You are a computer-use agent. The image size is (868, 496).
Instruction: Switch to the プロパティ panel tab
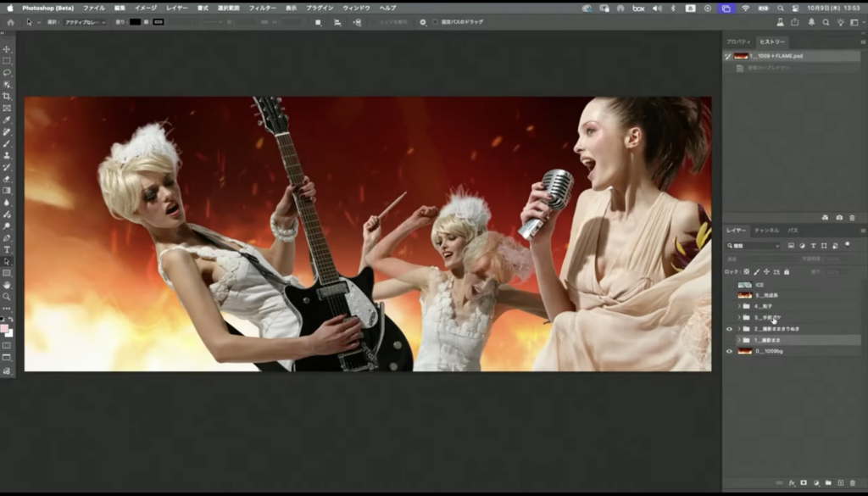(738, 42)
